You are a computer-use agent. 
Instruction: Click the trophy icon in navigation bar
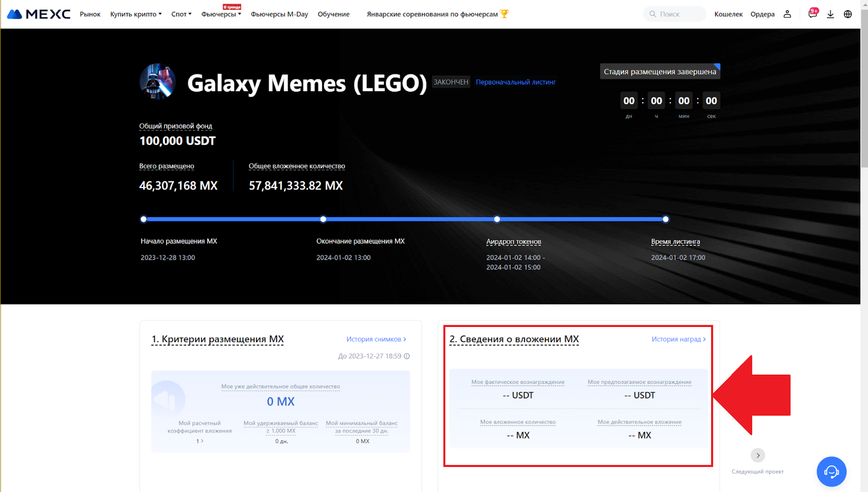coord(505,14)
